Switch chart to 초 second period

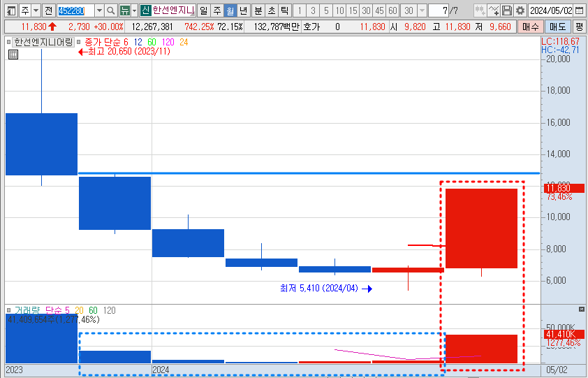click(272, 10)
